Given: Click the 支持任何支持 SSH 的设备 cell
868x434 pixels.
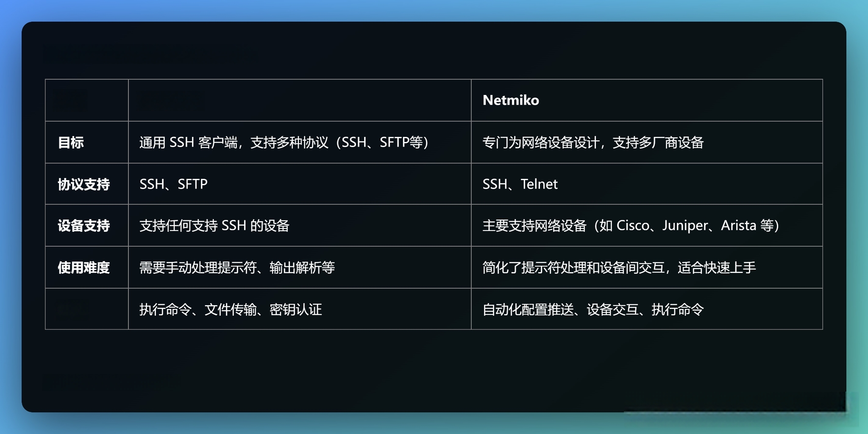Looking at the screenshot, I should click(x=214, y=225).
